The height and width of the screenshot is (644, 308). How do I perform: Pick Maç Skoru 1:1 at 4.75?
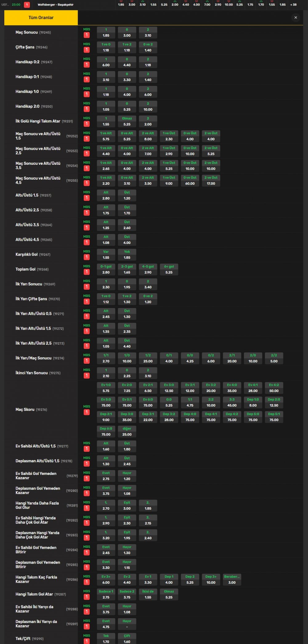click(x=190, y=402)
